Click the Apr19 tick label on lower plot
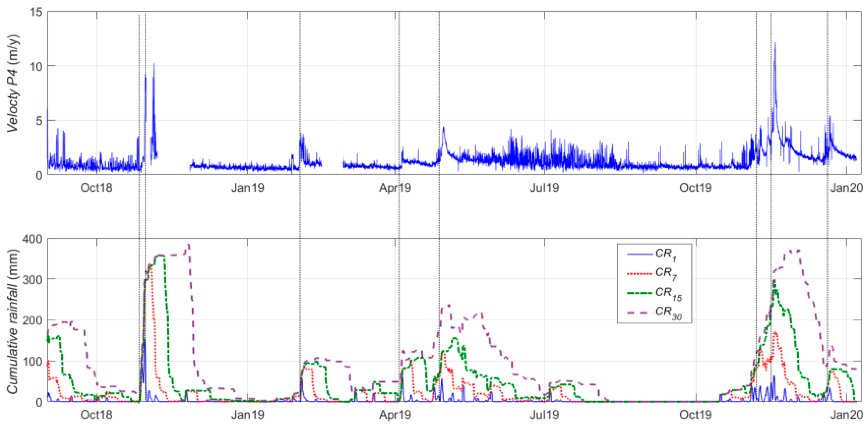Image resolution: width=868 pixels, height=425 pixels. tap(395, 415)
